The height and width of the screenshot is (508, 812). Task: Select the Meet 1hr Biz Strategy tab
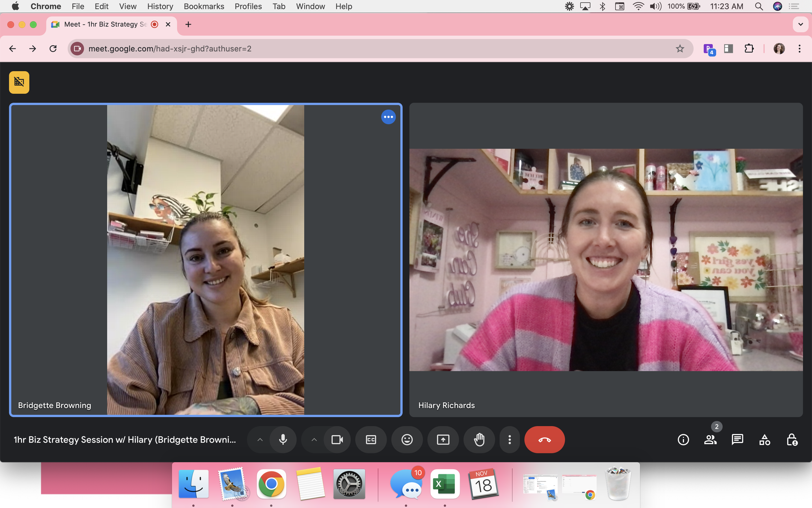click(x=106, y=24)
